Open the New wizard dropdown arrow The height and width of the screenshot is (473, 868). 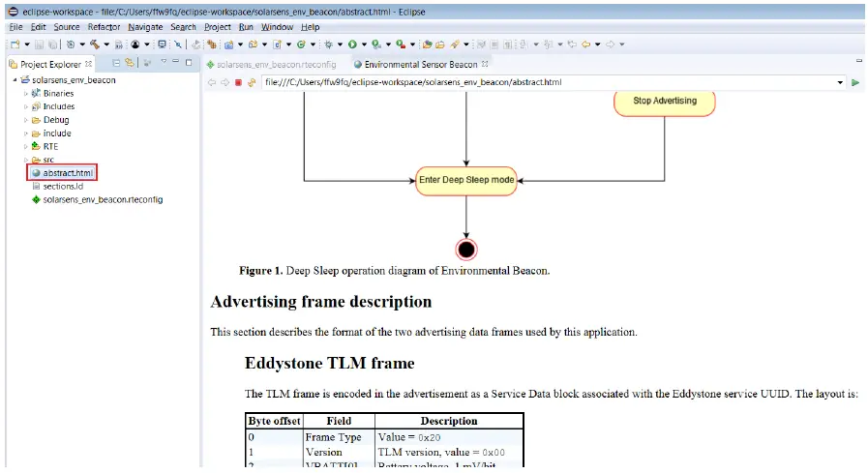coord(26,44)
